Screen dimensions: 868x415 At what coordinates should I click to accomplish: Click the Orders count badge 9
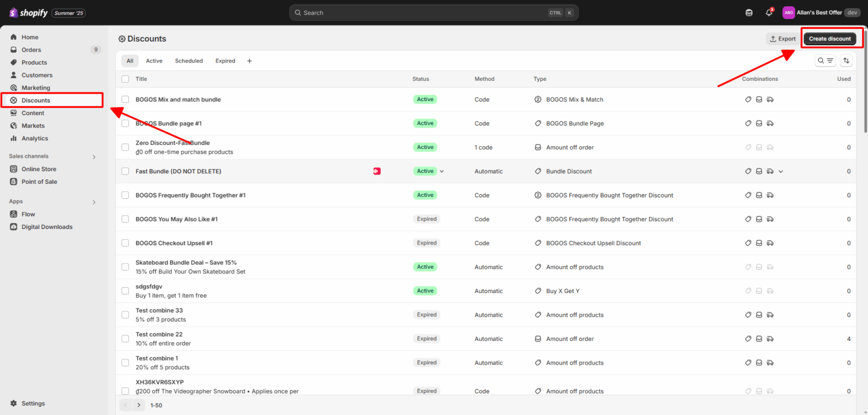coord(95,50)
